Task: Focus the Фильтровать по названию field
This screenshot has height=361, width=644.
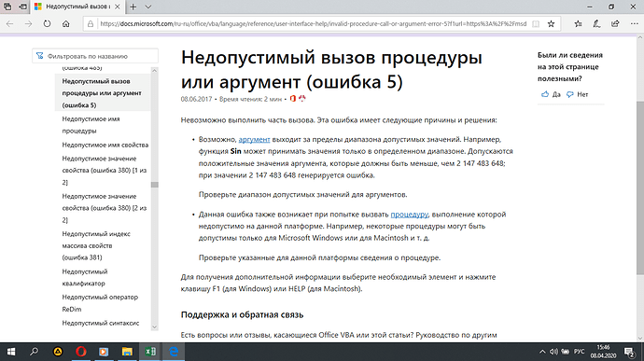Action: point(95,56)
